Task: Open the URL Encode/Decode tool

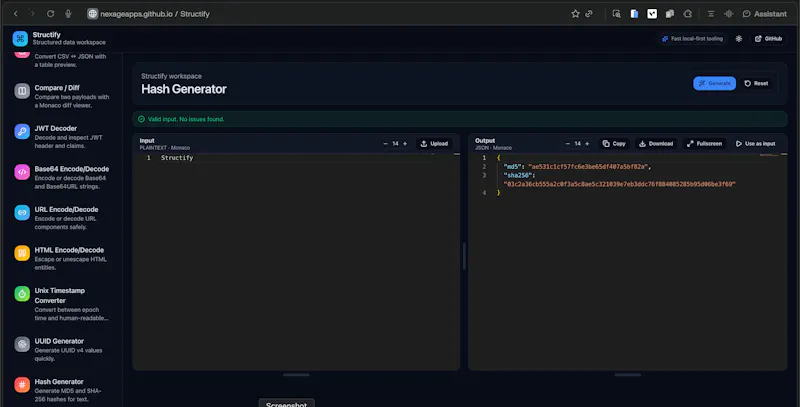Action: (62, 218)
